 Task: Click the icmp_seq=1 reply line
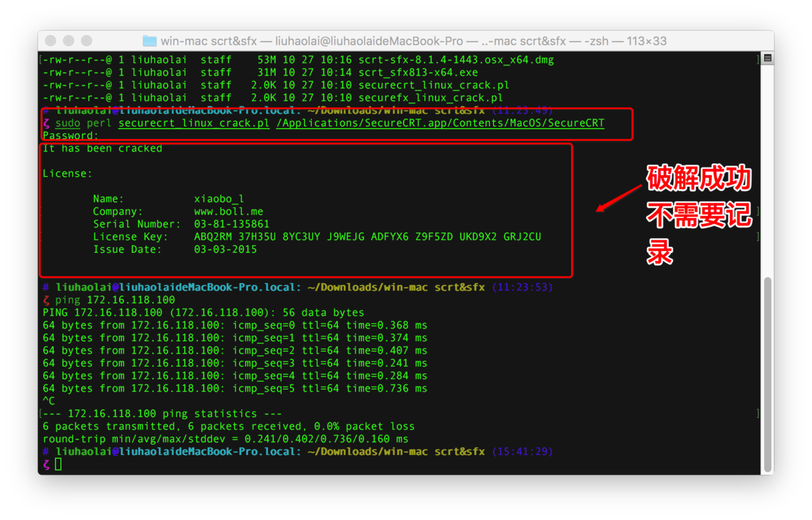tap(235, 338)
